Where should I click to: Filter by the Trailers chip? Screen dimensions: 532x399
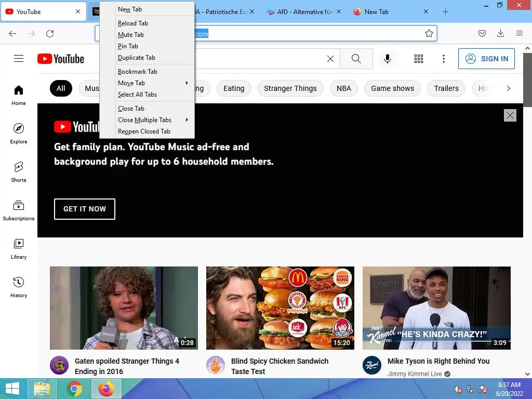(446, 88)
